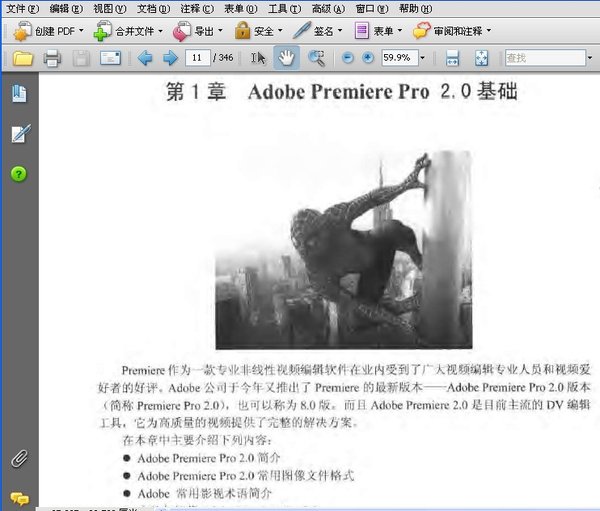The height and width of the screenshot is (511, 600).
Task: Go to next page arrow
Action: coord(170,58)
